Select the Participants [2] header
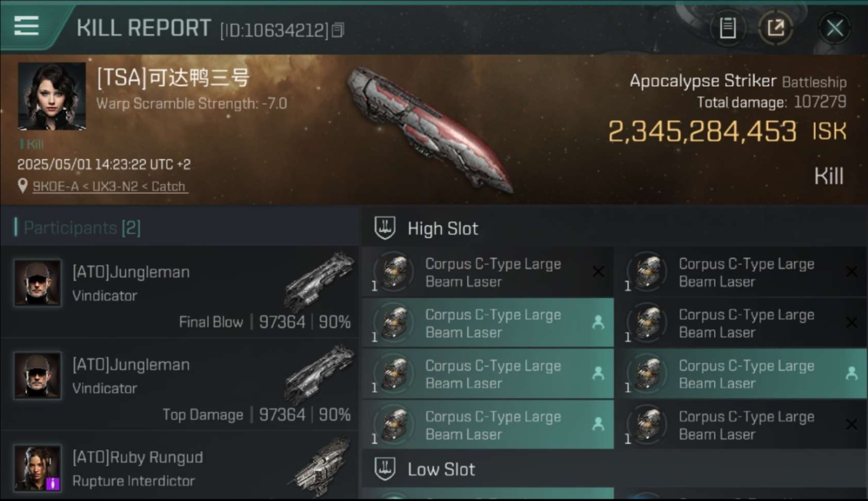The image size is (868, 501). click(77, 228)
